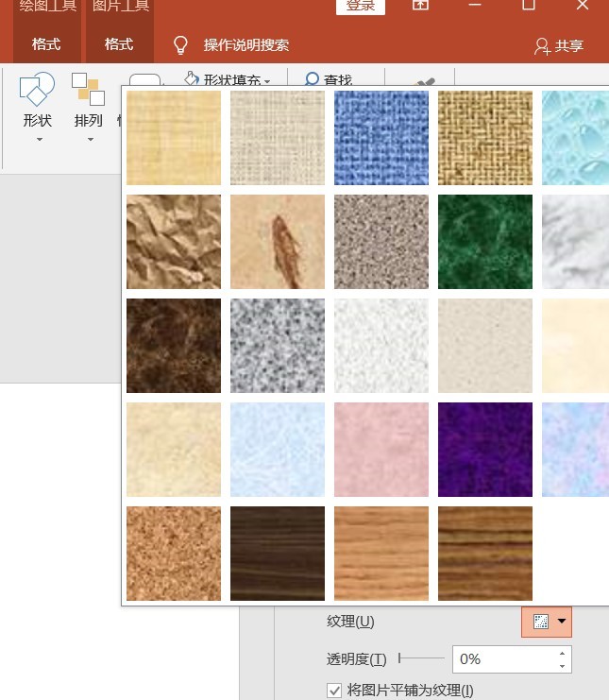Select the water droplets texture
This screenshot has height=700, width=609.
(x=576, y=138)
